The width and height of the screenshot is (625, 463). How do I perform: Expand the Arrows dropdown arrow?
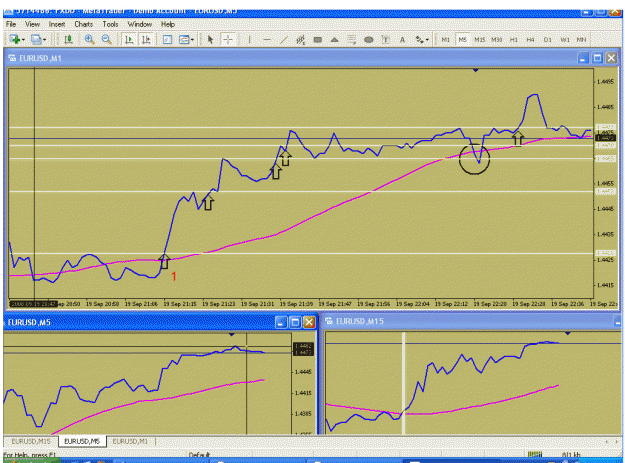(427, 40)
